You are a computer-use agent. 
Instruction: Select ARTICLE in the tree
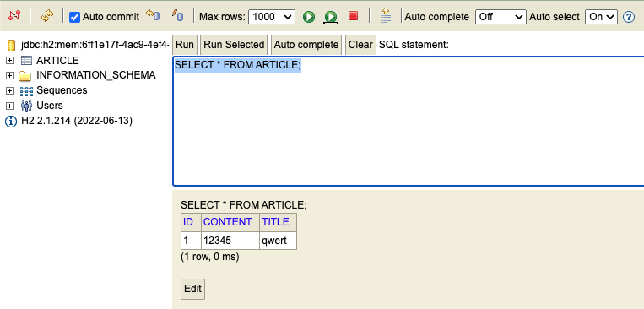coord(57,61)
